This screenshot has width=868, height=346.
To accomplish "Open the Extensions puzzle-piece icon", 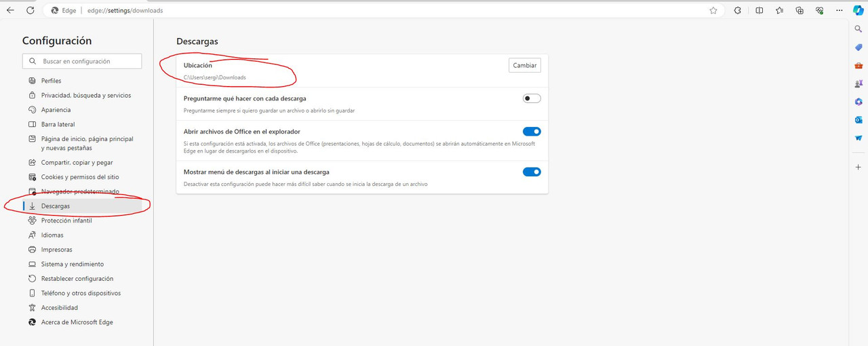I will click(738, 10).
